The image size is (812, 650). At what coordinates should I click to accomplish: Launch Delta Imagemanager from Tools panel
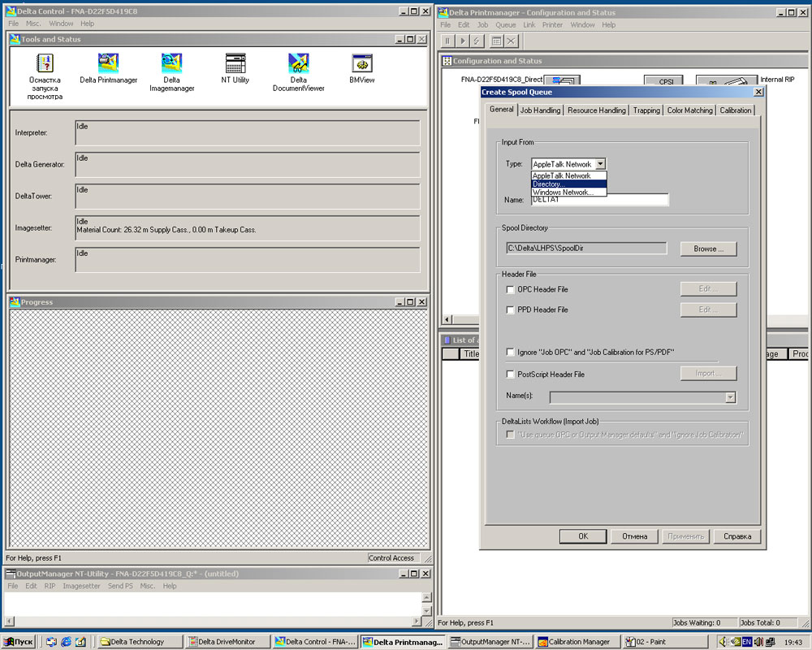(171, 64)
